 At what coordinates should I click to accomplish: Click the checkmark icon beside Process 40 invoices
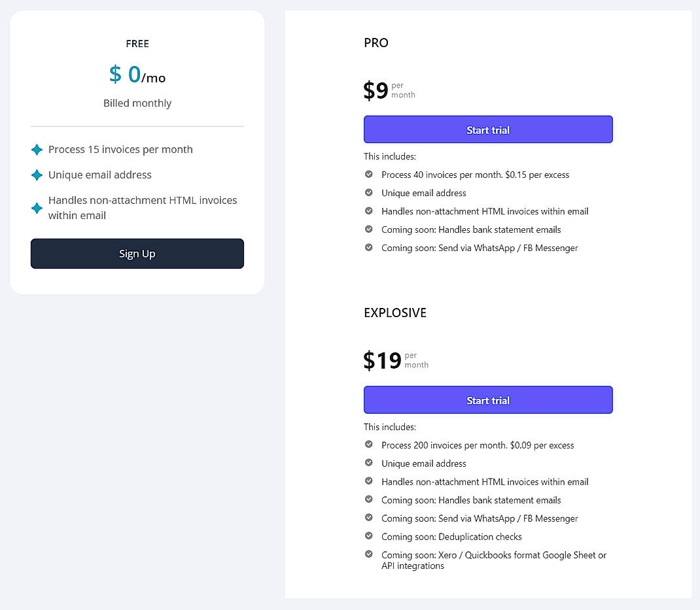point(370,175)
